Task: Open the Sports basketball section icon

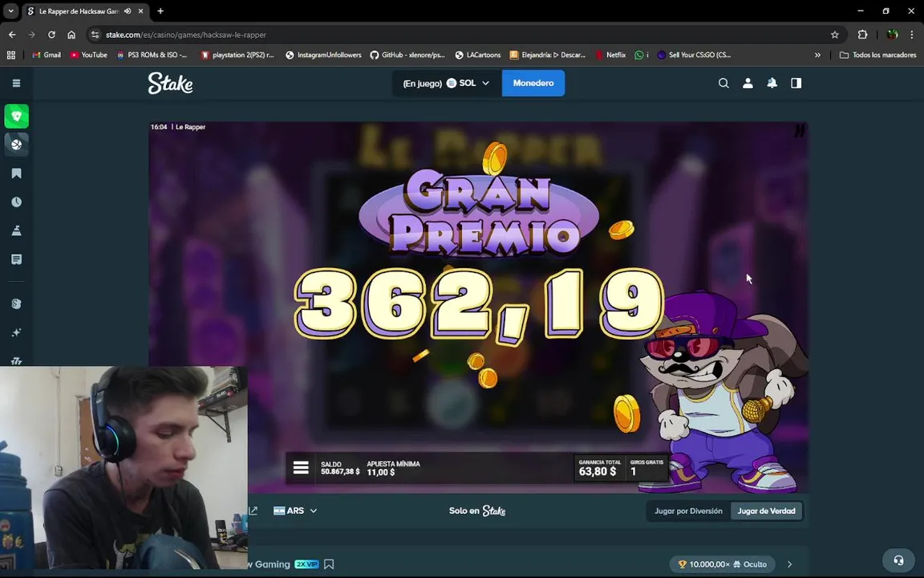Action: point(17,144)
